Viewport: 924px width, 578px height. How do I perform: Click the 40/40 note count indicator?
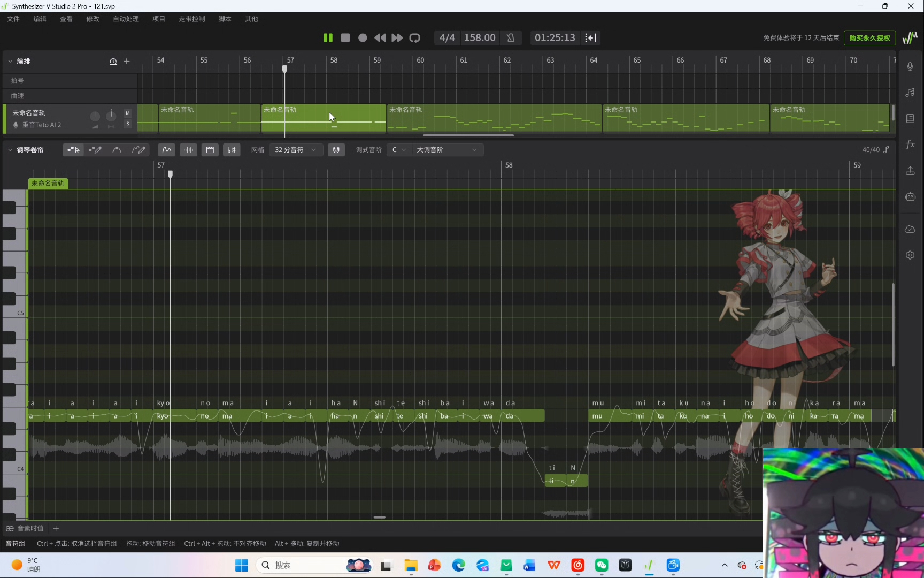(x=875, y=150)
